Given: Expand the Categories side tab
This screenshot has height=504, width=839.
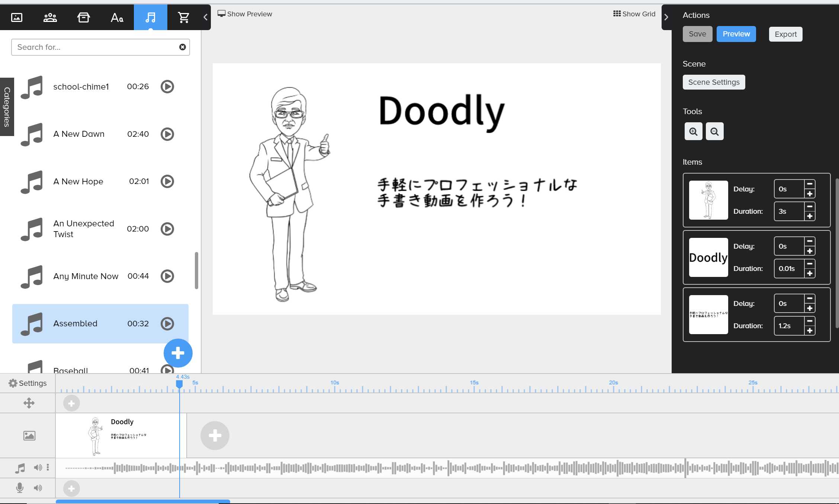Looking at the screenshot, I should pos(7,107).
